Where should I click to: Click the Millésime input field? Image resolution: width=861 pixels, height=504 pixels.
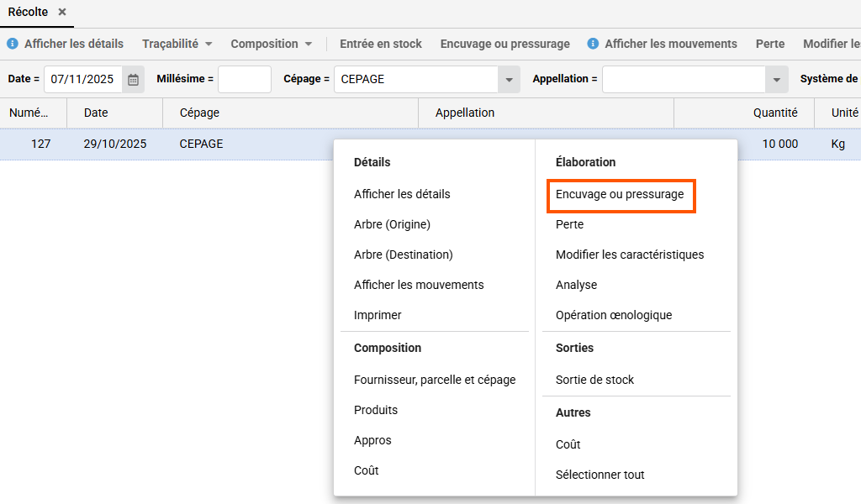click(244, 80)
